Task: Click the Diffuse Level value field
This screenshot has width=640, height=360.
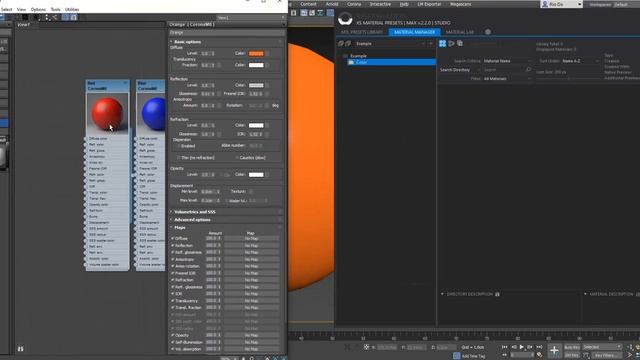Action: point(205,53)
